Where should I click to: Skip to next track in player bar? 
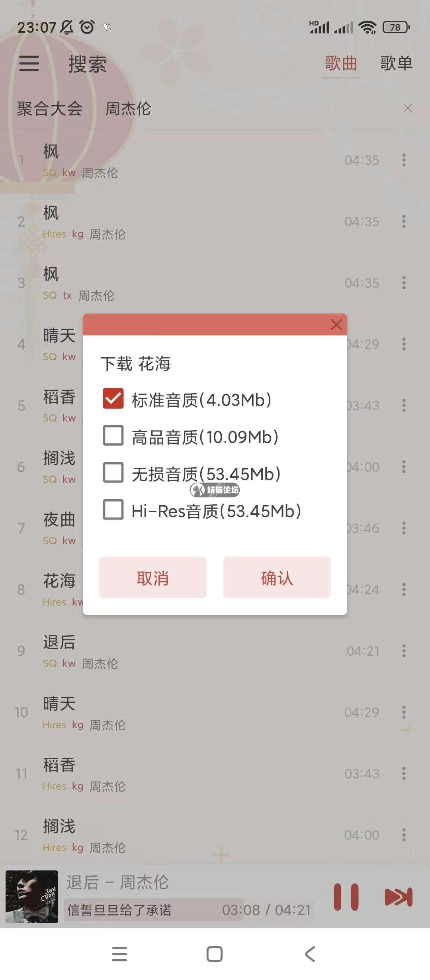(399, 897)
